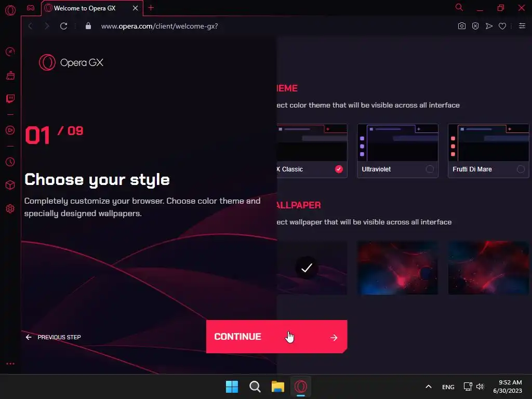532x399 pixels.
Task: Select GX Classic theme radio button
Action: 339,169
